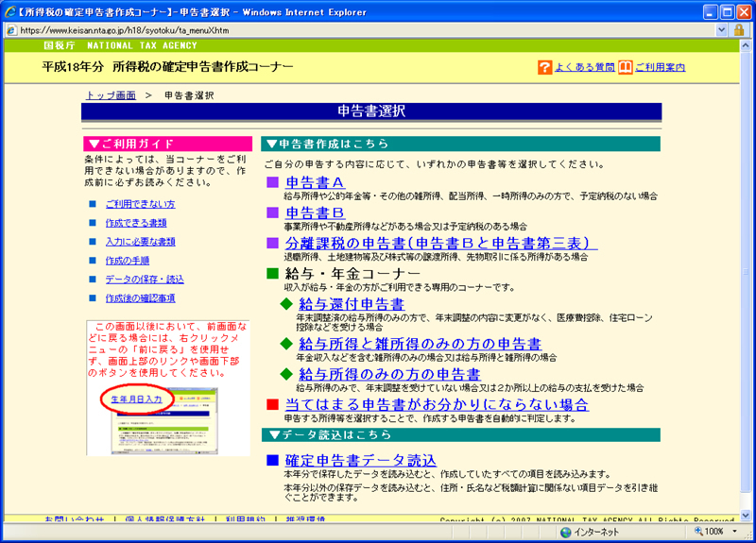
Task: Click the scrollbar up arrow
Action: tap(747, 44)
